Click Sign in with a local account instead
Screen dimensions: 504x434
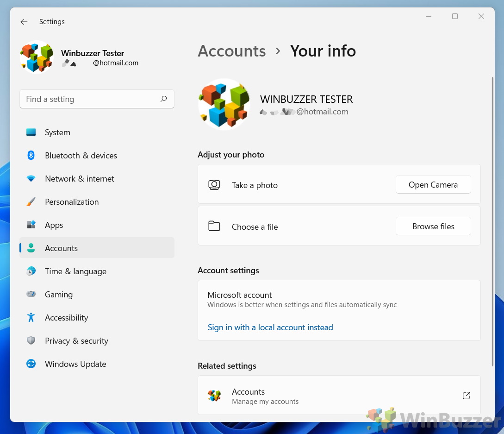[x=270, y=327]
